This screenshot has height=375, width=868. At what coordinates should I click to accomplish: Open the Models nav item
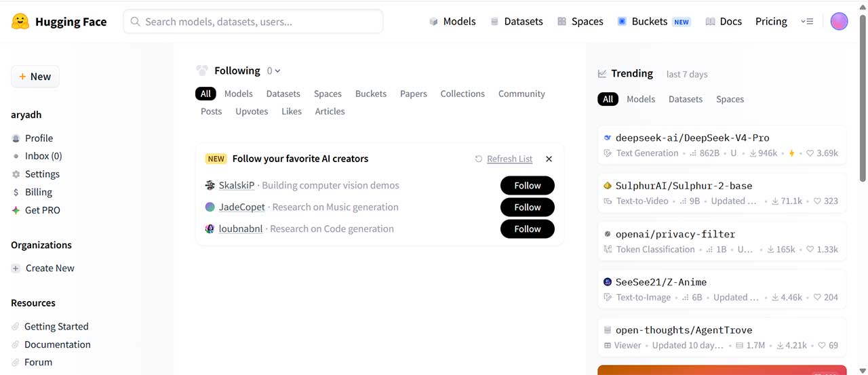click(x=452, y=22)
